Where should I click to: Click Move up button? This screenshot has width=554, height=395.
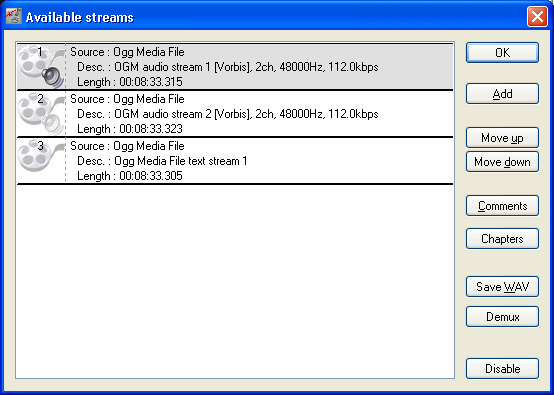pos(502,137)
